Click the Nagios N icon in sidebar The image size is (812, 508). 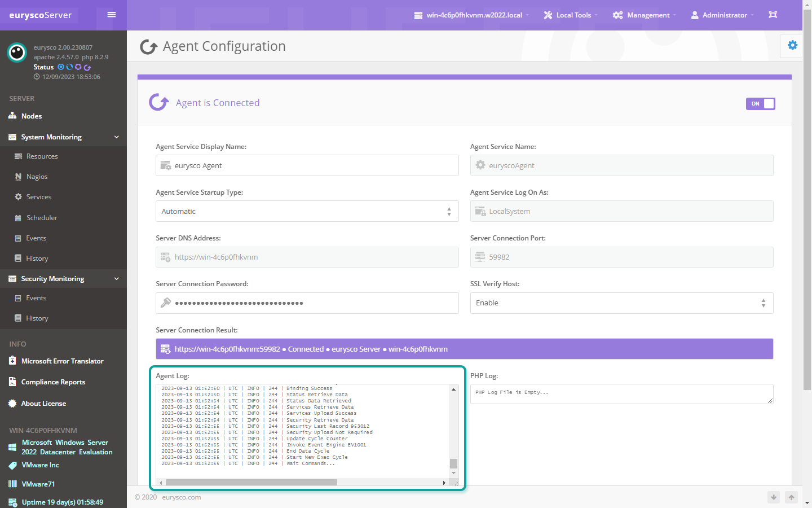(18, 177)
